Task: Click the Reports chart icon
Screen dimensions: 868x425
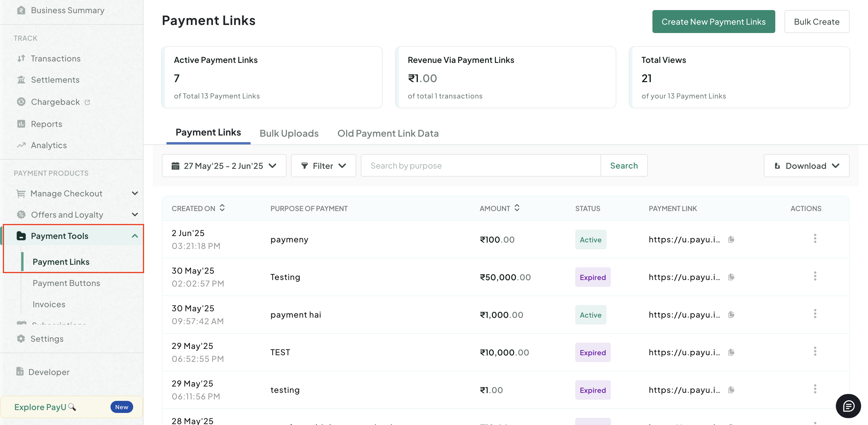Action: (21, 124)
